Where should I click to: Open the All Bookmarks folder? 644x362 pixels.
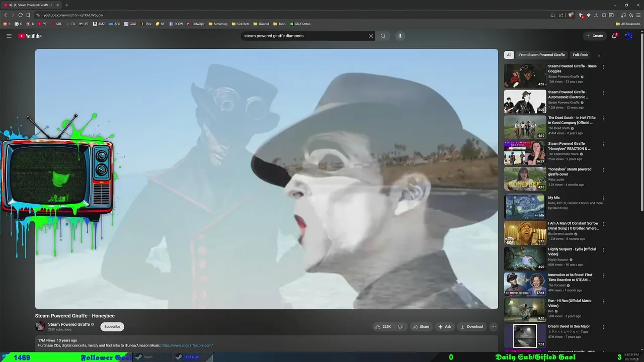pos(628,24)
